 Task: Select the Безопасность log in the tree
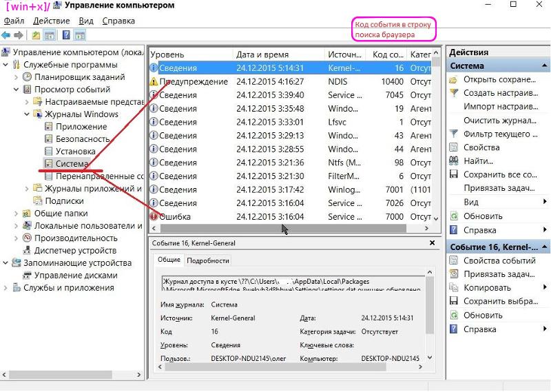83,139
